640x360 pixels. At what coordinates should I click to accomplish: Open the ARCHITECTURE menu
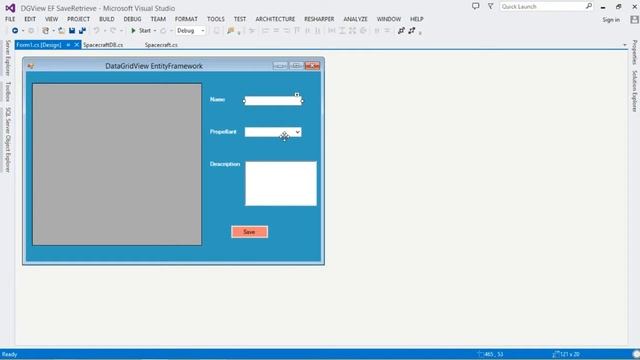275,19
